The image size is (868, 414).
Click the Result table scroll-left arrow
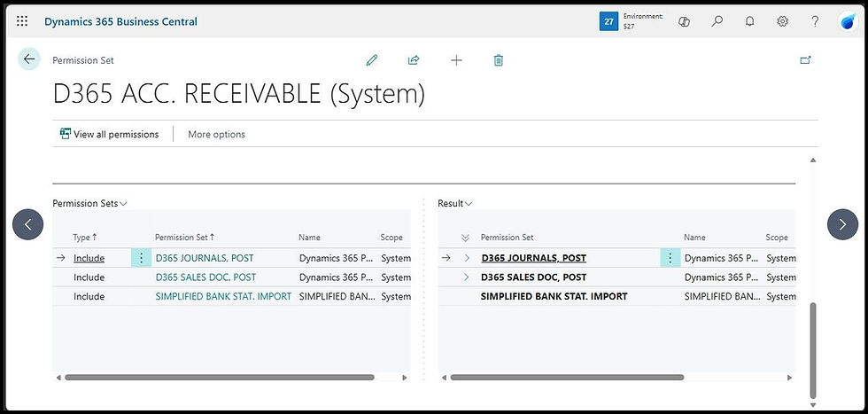pos(444,378)
